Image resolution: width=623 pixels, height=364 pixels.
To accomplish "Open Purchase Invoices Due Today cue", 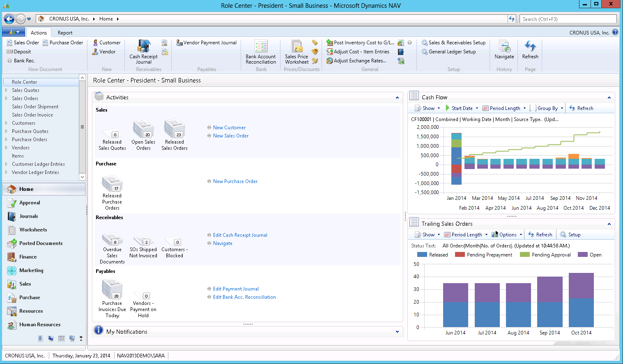I will click(x=112, y=298).
